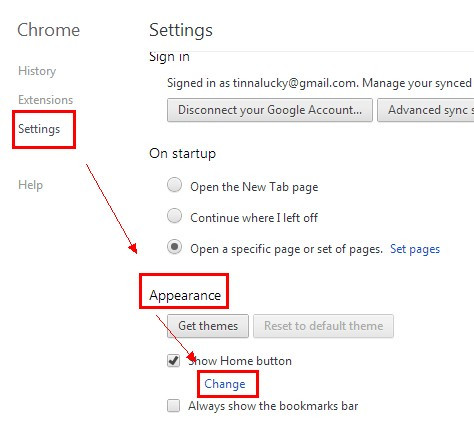Click the Change link under Home button

pyautogui.click(x=225, y=384)
